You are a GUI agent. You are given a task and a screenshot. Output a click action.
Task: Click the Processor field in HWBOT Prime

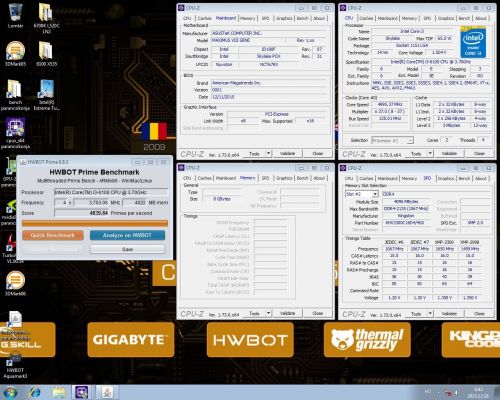(111, 192)
